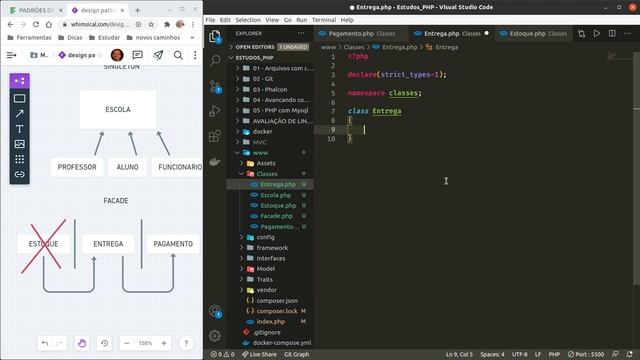This screenshot has height=360, width=640.
Task: Click Git Graph in status bar
Action: click(x=296, y=354)
